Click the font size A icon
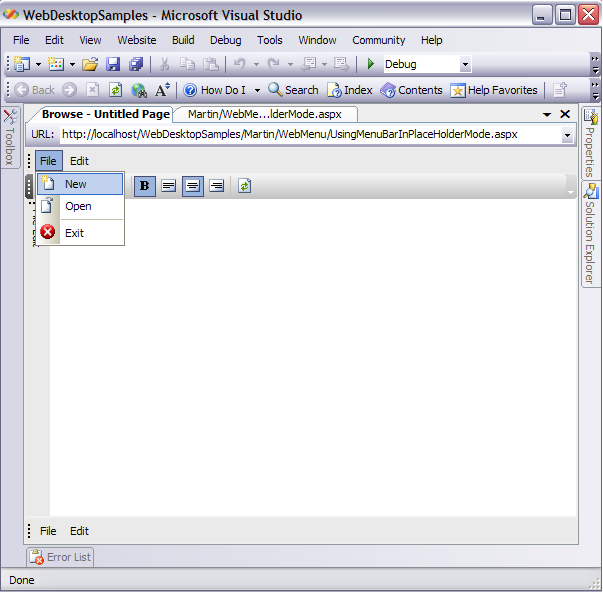Image resolution: width=603 pixels, height=592 pixels. pyautogui.click(x=162, y=90)
